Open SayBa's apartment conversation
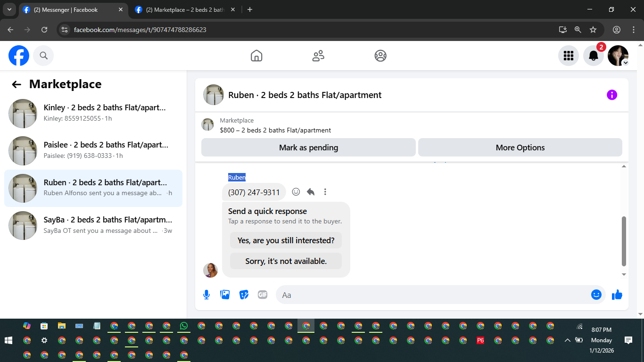 coord(93,226)
